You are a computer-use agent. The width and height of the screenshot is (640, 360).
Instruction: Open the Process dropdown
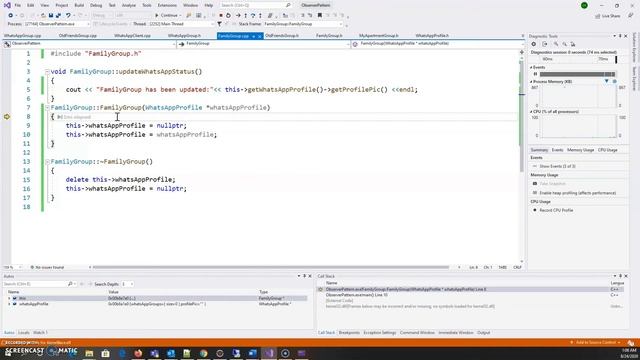57,24
